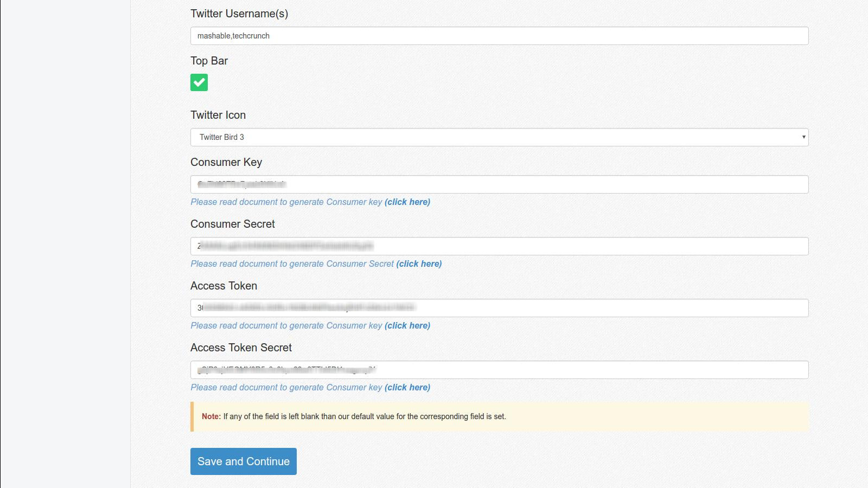Click the 'Consumer Key' heading label
868x488 pixels.
point(226,162)
